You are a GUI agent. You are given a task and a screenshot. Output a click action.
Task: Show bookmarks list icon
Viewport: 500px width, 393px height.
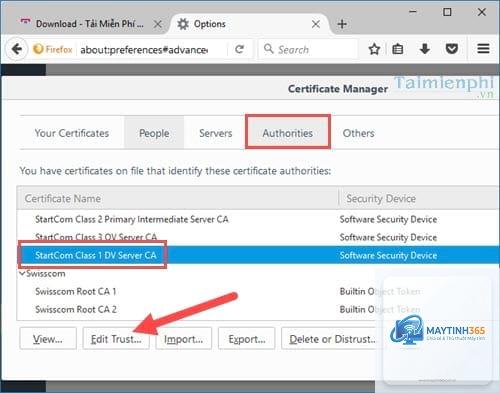pos(398,49)
